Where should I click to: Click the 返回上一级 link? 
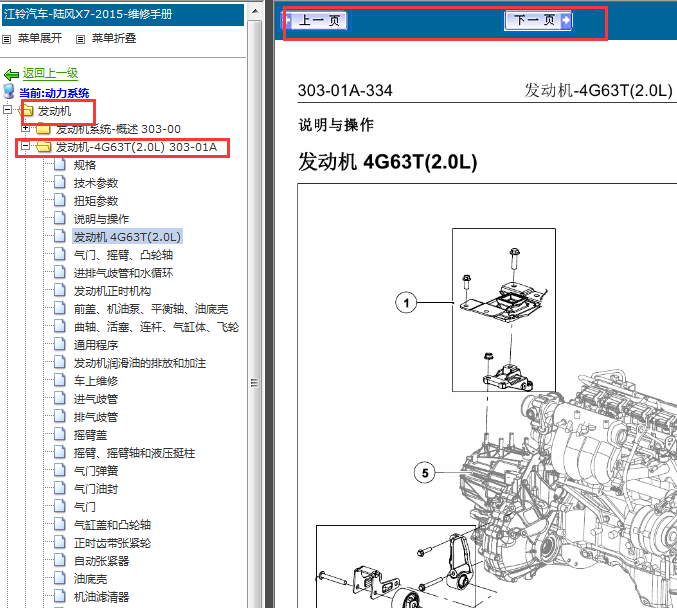click(x=50, y=73)
